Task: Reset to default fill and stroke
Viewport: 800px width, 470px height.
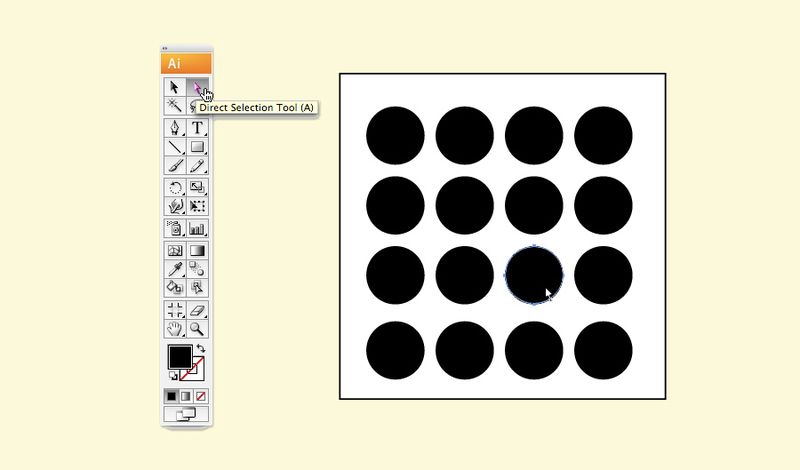Action: pyautogui.click(x=173, y=376)
